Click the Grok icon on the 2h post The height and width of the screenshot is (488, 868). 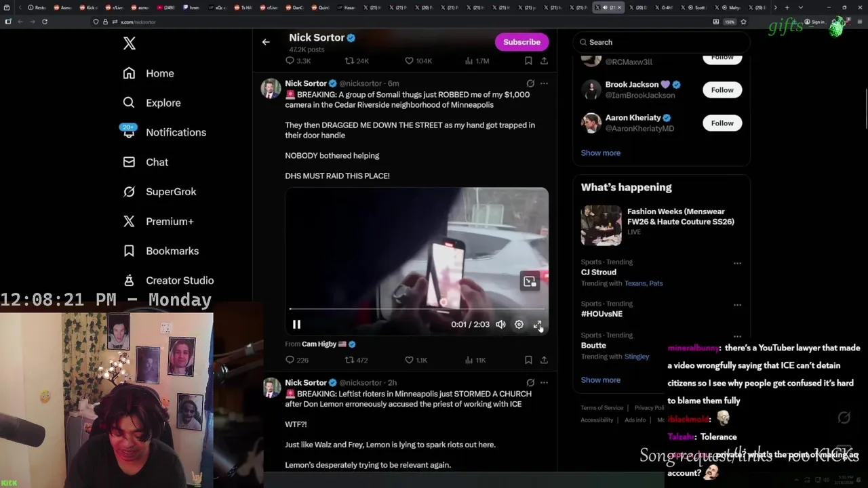(x=530, y=382)
